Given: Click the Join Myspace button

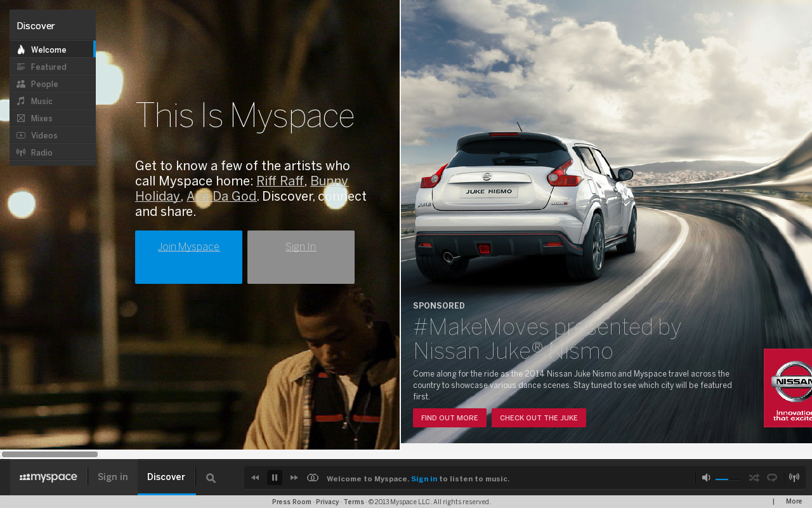Looking at the screenshot, I should pos(188,257).
